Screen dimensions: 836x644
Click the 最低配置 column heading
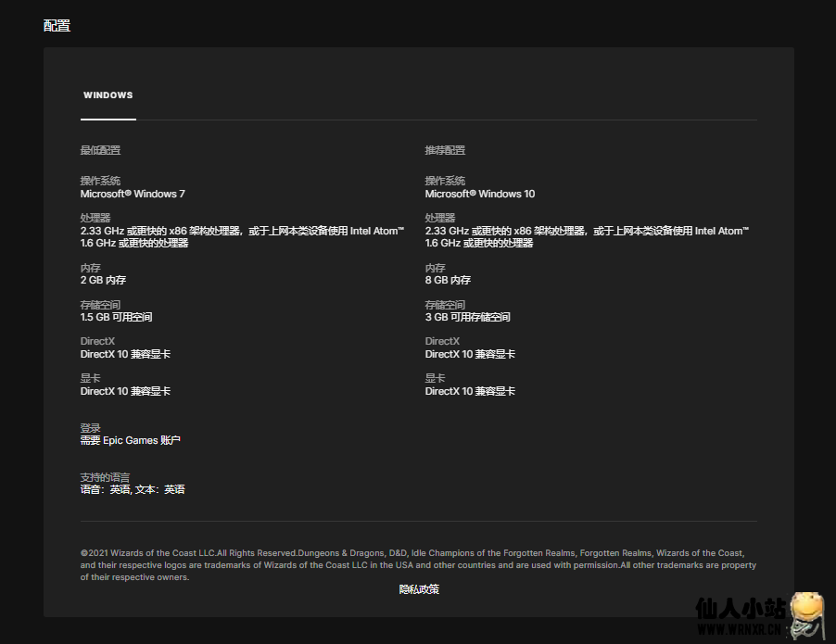(x=100, y=150)
